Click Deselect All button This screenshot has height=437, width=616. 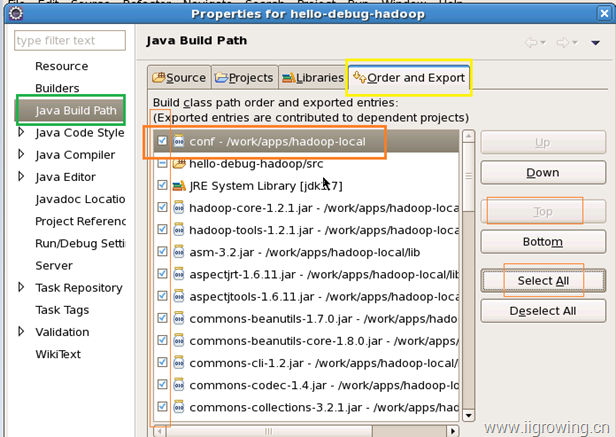543,311
